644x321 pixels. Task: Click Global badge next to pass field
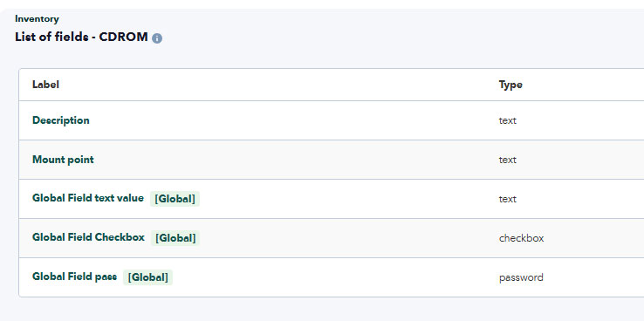pyautogui.click(x=147, y=277)
